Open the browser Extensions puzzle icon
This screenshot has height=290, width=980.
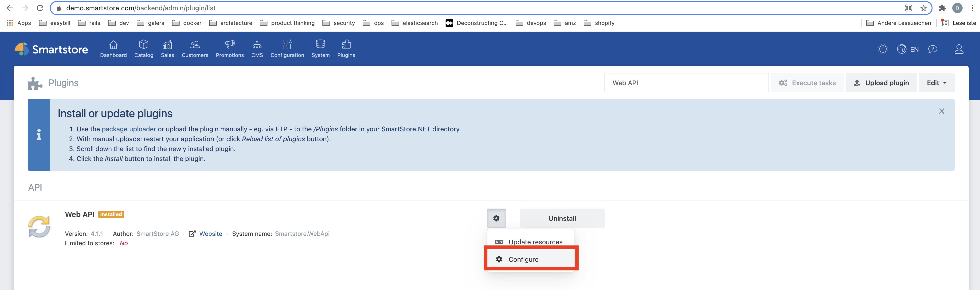pyautogui.click(x=942, y=8)
